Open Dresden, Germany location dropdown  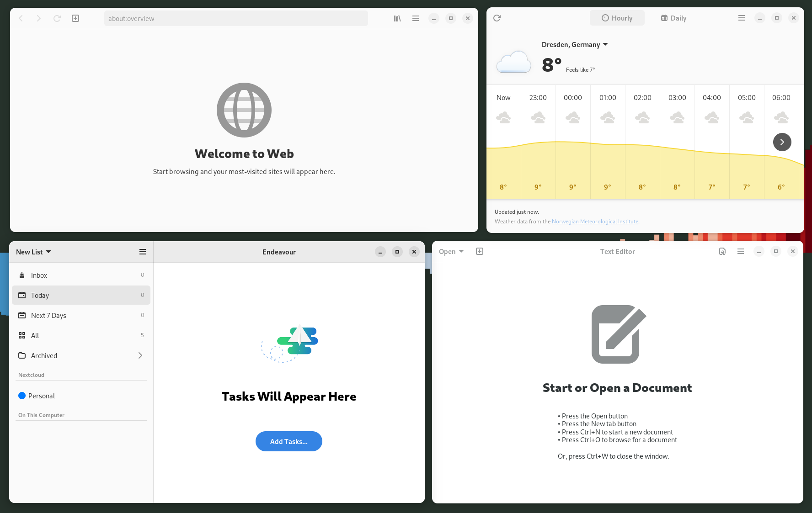click(575, 44)
